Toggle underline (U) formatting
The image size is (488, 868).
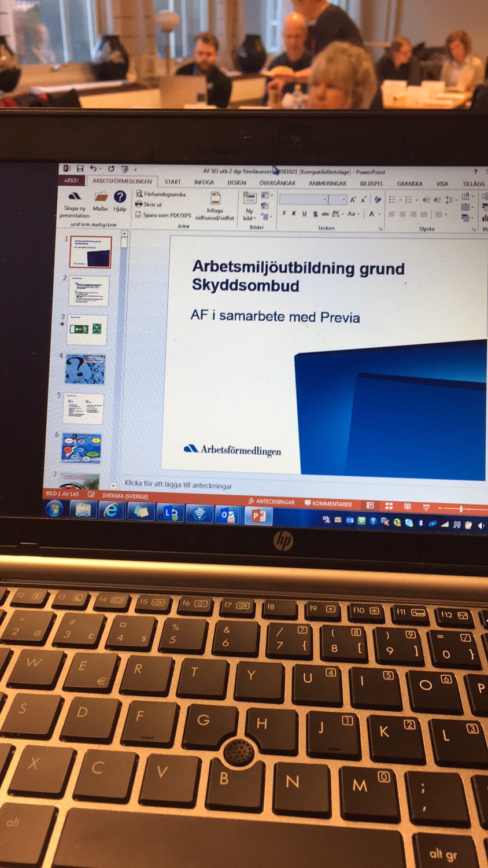tap(305, 214)
